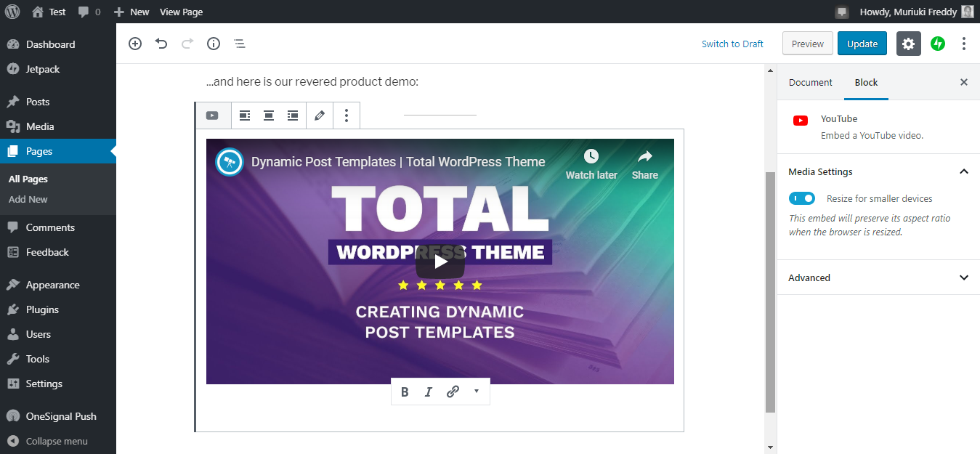Align the video block left
The image size is (980, 454).
tap(245, 115)
